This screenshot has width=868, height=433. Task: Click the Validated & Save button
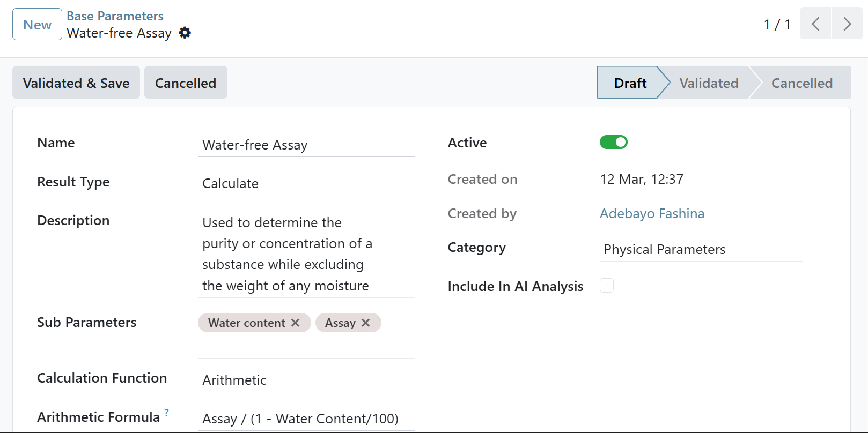76,83
